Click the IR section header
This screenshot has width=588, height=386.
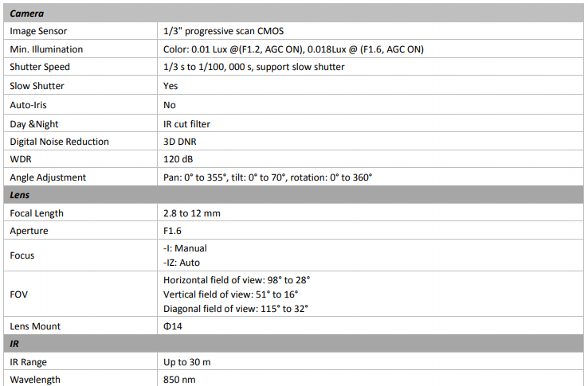294,344
